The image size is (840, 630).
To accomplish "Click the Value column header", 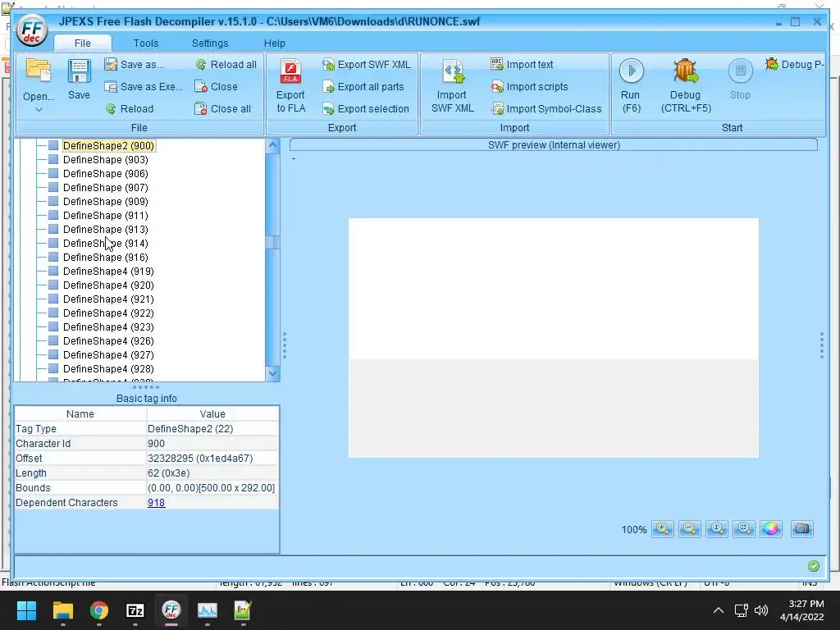I will tap(212, 413).
